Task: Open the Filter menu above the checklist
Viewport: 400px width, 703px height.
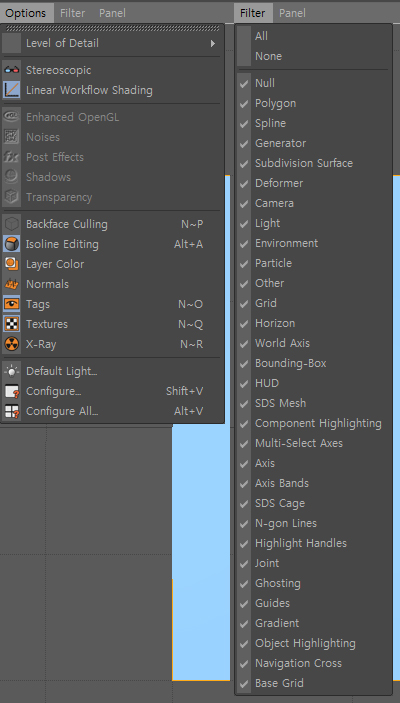Action: tap(252, 13)
